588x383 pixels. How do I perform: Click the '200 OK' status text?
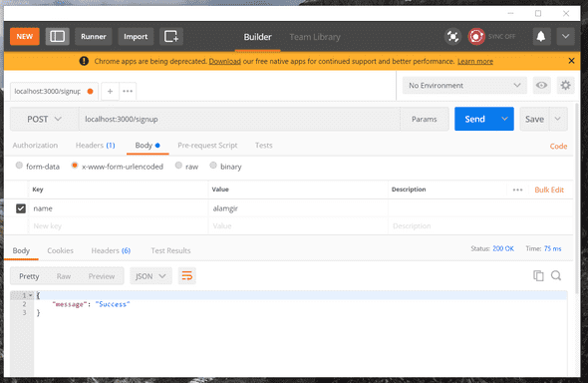tap(503, 248)
